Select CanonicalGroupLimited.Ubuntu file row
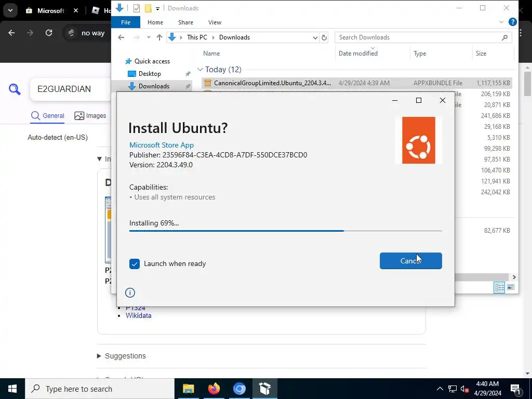The width and height of the screenshot is (532, 399). pos(357,83)
